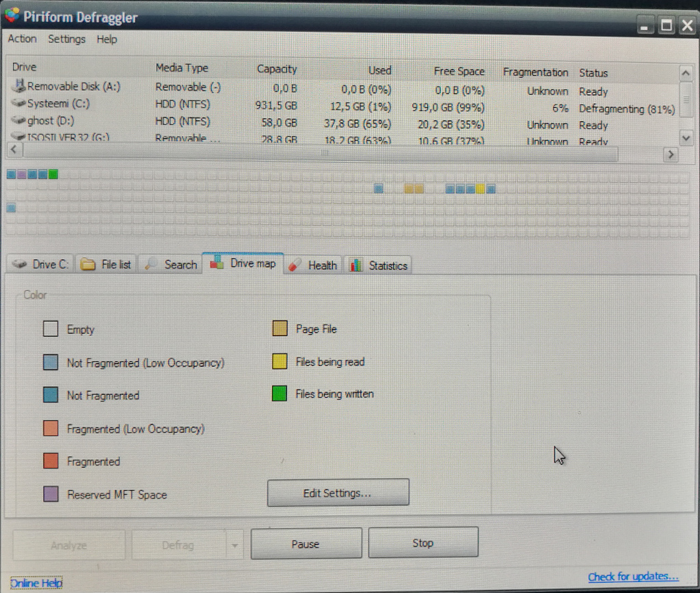Click the disabled Analyze button

coord(69,544)
